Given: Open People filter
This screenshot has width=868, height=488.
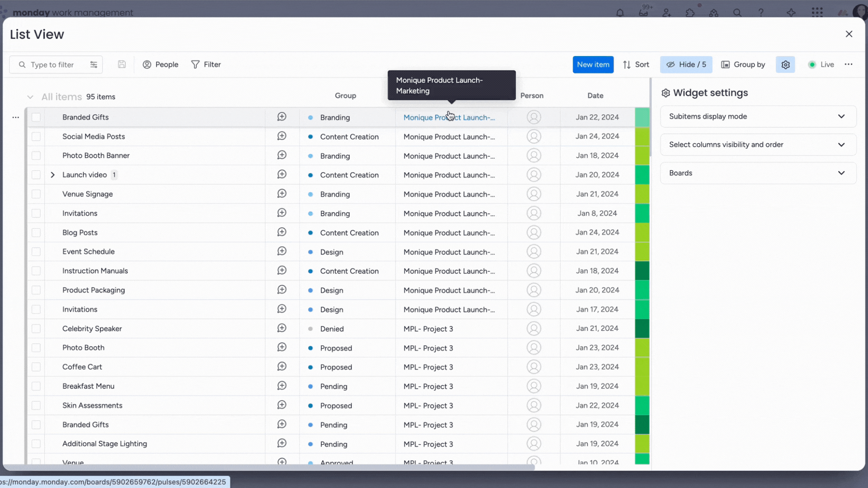Looking at the screenshot, I should click(160, 65).
